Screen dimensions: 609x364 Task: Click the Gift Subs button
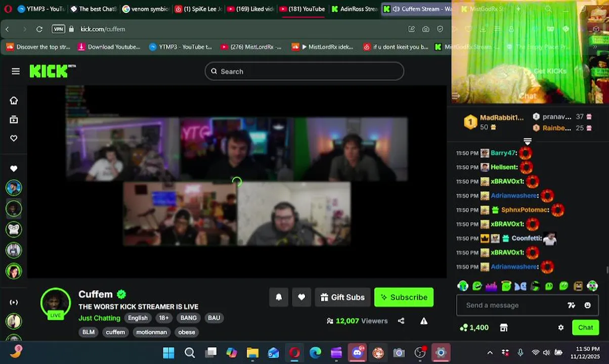(x=342, y=297)
